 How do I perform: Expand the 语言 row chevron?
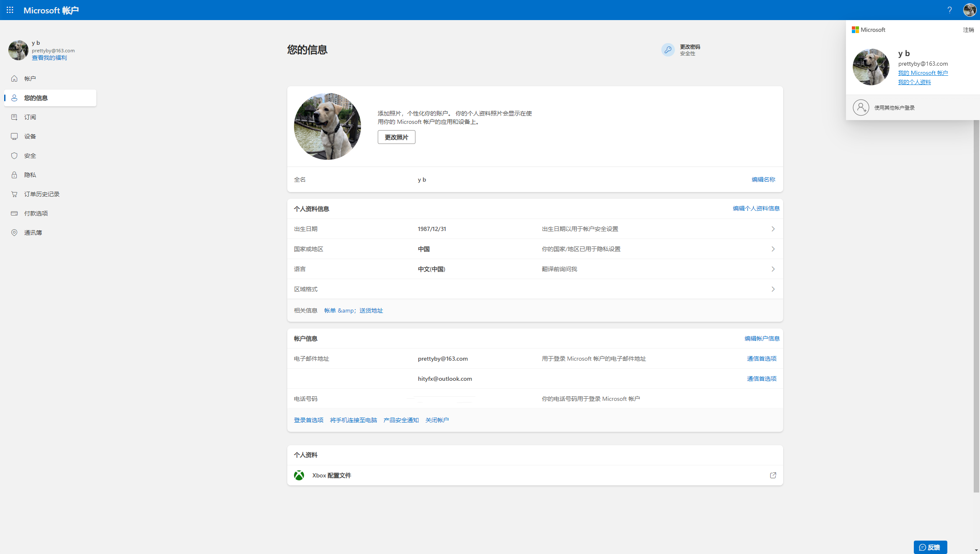point(773,269)
